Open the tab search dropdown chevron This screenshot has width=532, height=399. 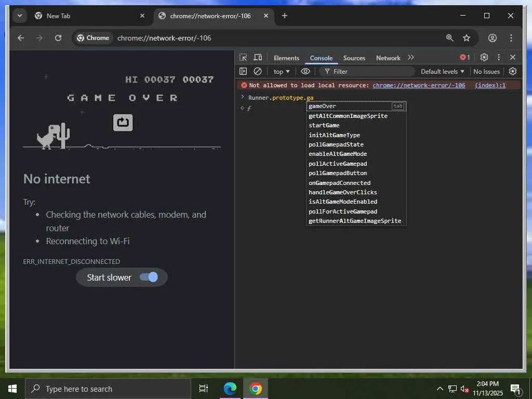(20, 16)
